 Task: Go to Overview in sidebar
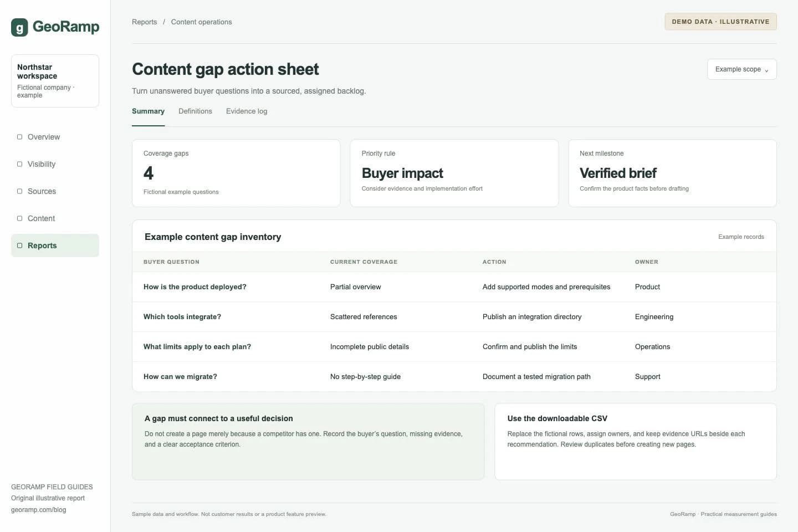click(x=55, y=137)
